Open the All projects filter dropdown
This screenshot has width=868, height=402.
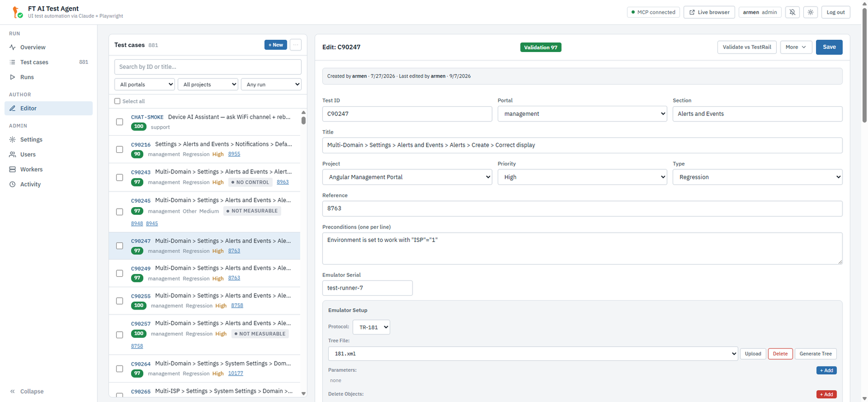[208, 84]
